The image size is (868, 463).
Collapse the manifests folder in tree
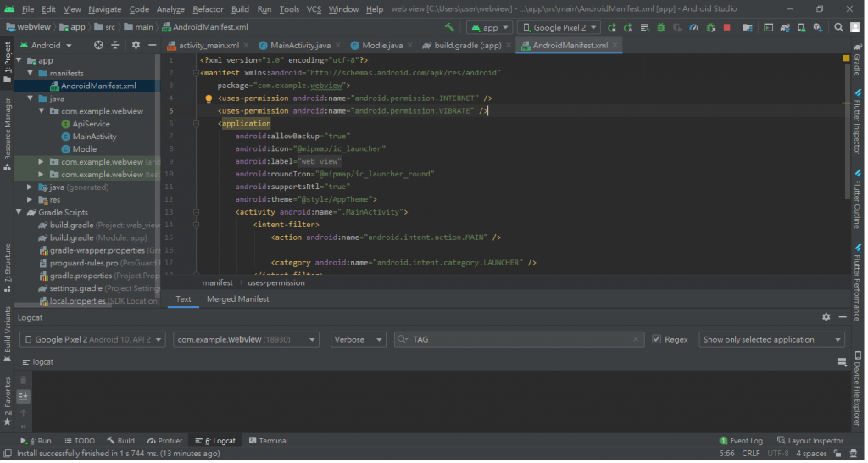[31, 73]
